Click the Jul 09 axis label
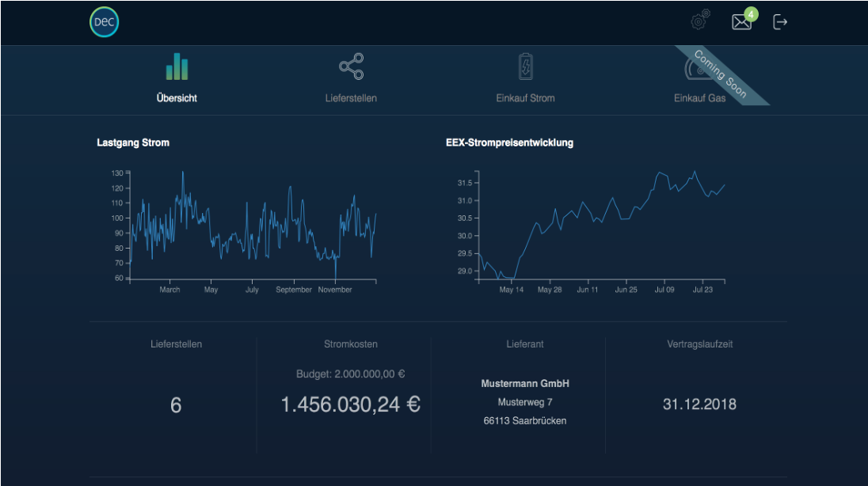Viewport: 868px width, 486px height. pyautogui.click(x=664, y=290)
